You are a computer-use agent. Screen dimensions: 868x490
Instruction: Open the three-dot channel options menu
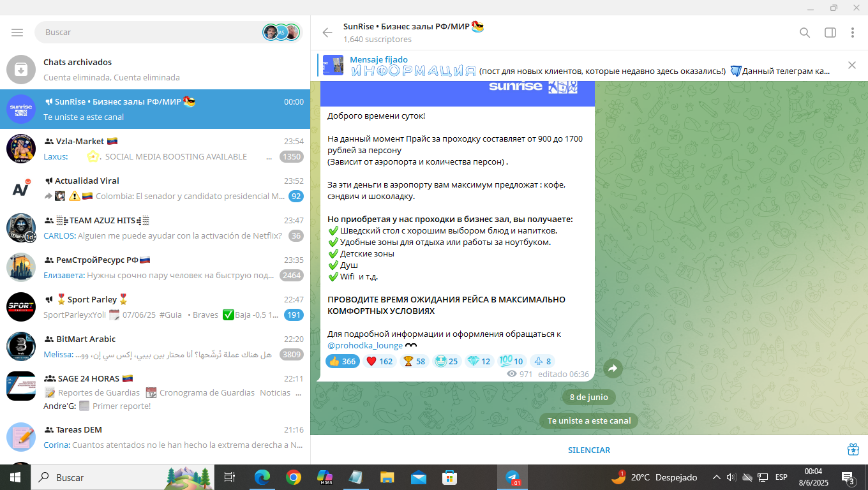pyautogui.click(x=853, y=33)
